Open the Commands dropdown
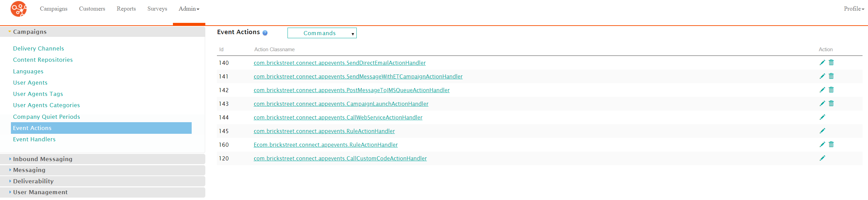This screenshot has width=868, height=200. [322, 33]
